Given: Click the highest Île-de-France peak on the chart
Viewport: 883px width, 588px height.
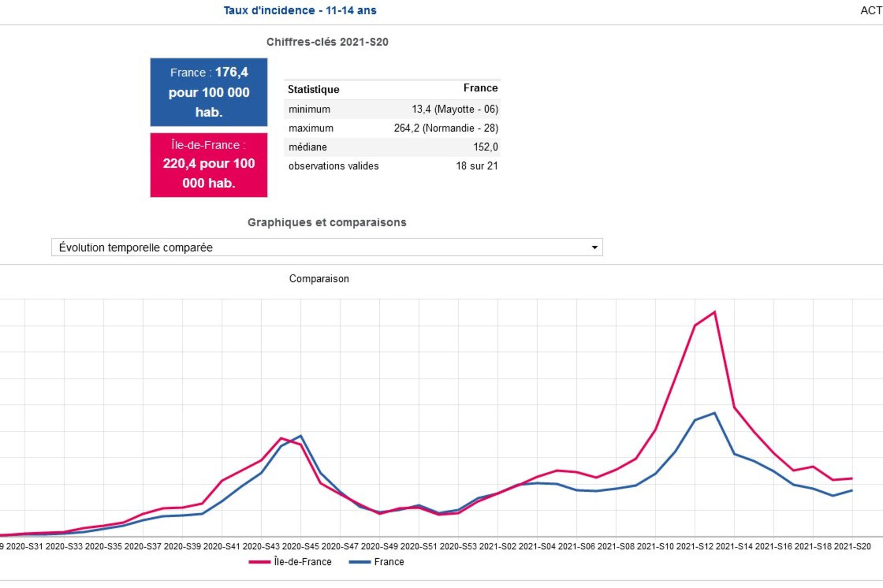Looking at the screenshot, I should pyautogui.click(x=714, y=312).
